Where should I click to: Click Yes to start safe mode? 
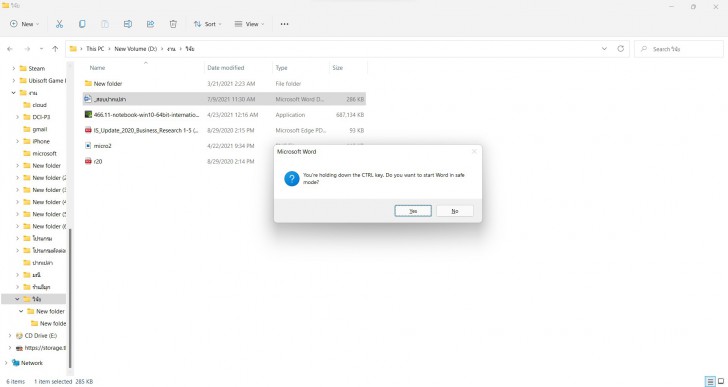[413, 211]
